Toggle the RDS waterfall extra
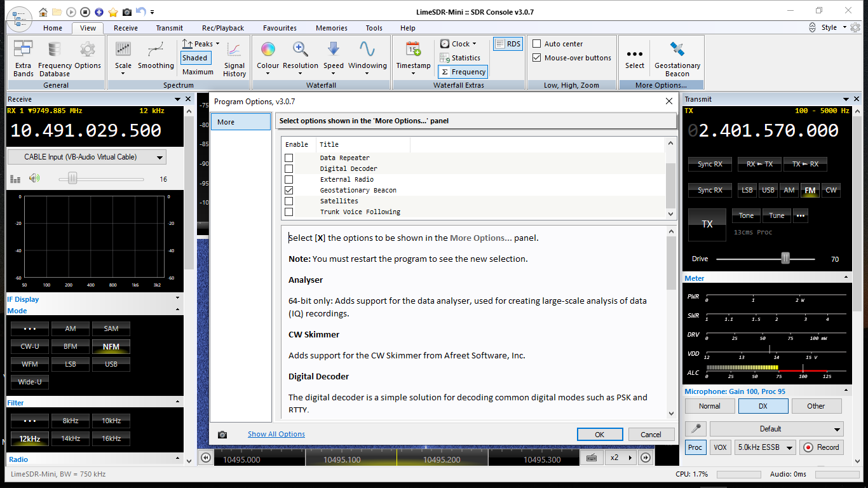Image resolution: width=868 pixels, height=488 pixels. [x=508, y=44]
